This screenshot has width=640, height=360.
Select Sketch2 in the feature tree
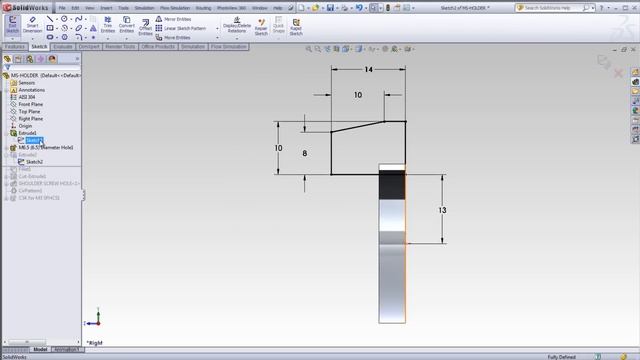34,162
